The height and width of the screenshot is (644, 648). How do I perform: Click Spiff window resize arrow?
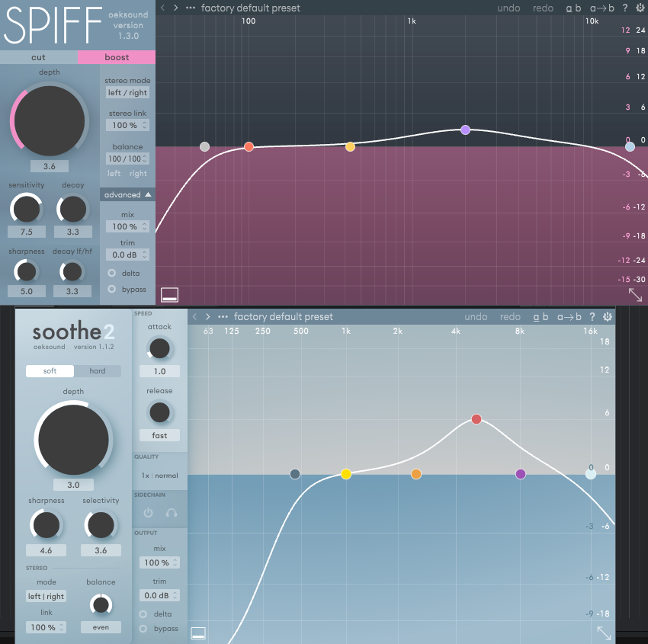[x=635, y=294]
